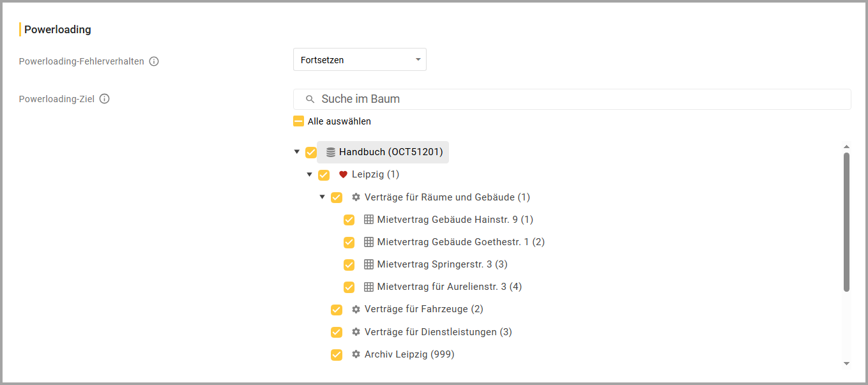Open the Fortsetzen dropdown
The image size is (868, 385).
pos(360,60)
